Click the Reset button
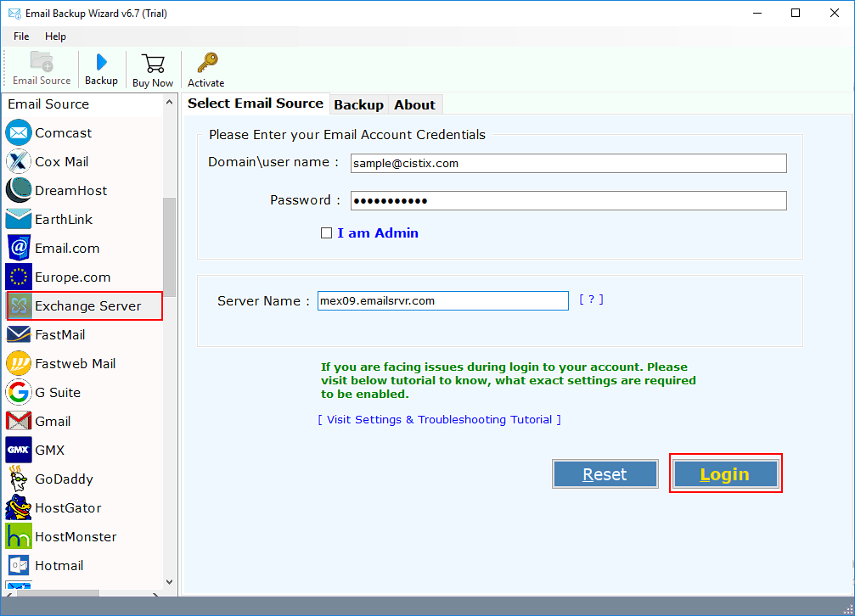Screen dimensions: 855x616 [x=605, y=474]
